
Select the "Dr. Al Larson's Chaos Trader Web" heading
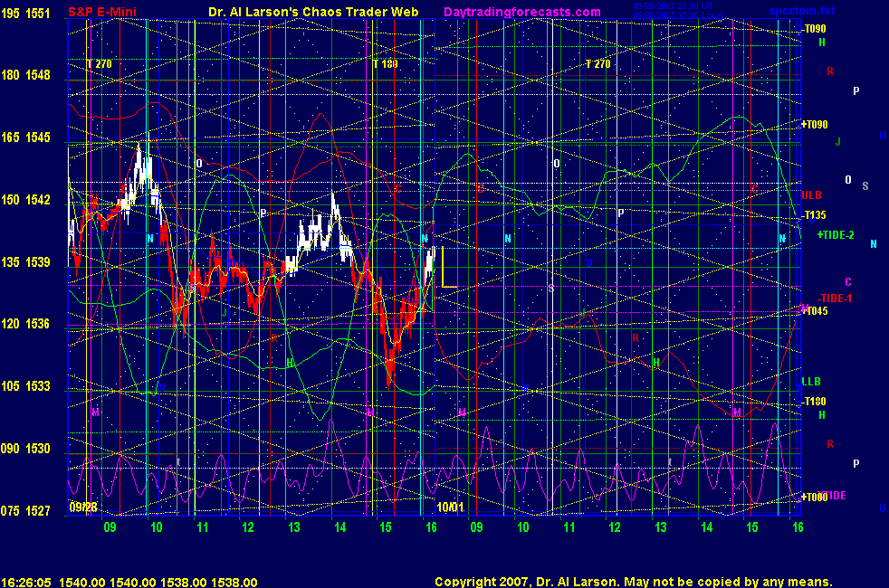[x=313, y=12]
